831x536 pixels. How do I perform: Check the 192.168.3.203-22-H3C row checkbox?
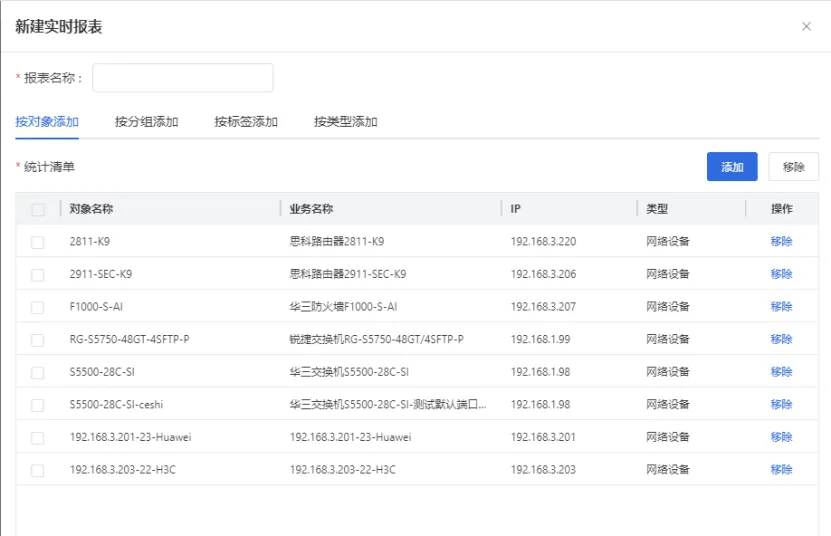38,470
